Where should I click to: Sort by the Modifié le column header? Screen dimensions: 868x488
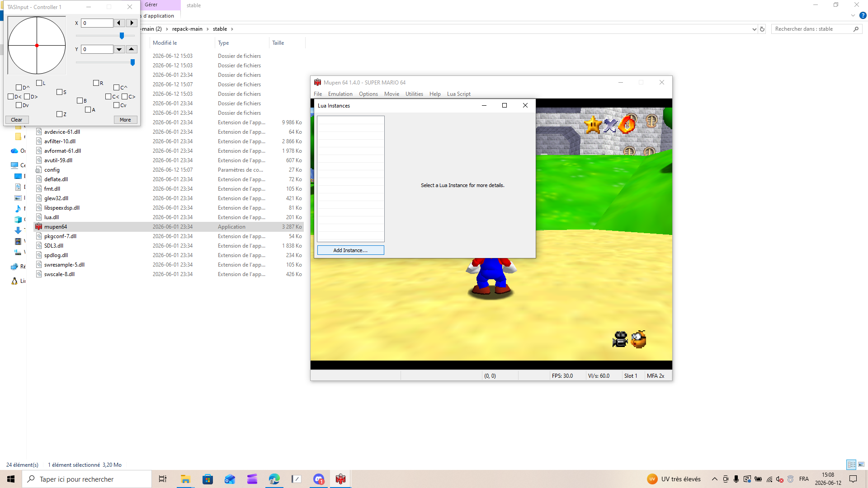(182, 43)
